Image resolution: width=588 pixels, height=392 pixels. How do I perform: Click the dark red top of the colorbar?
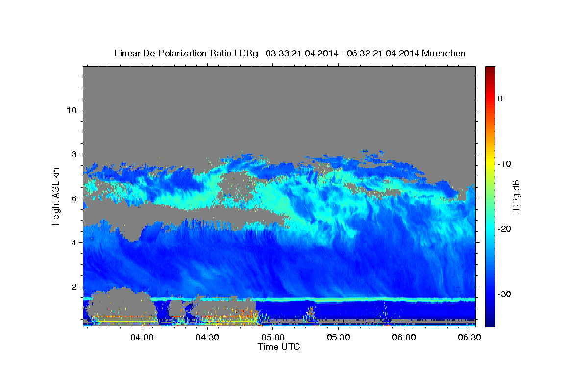[x=490, y=70]
